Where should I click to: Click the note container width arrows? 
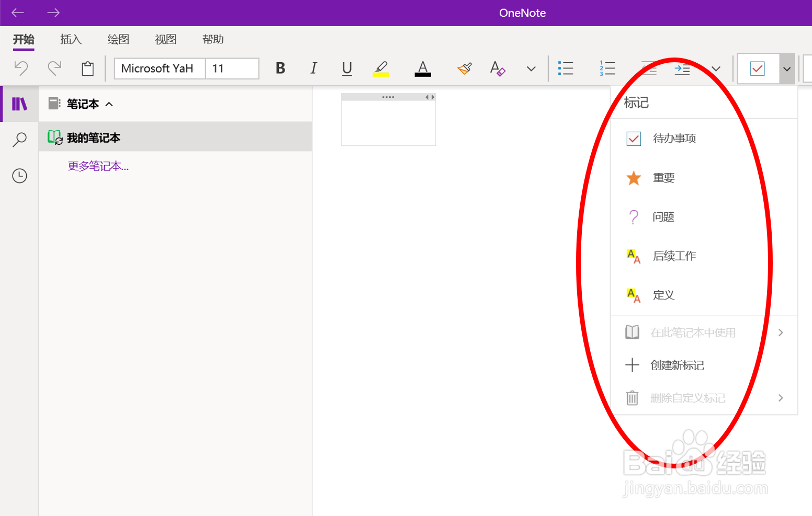[x=430, y=97]
